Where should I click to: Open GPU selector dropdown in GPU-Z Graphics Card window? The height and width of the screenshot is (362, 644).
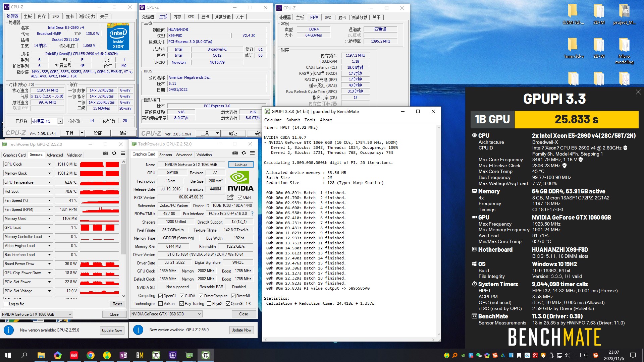pos(166,314)
